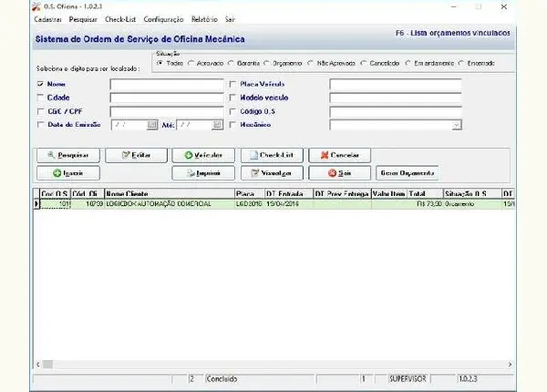The height and width of the screenshot is (392, 547).
Task: Expand the Mecânico dropdown list
Action: [456, 125]
